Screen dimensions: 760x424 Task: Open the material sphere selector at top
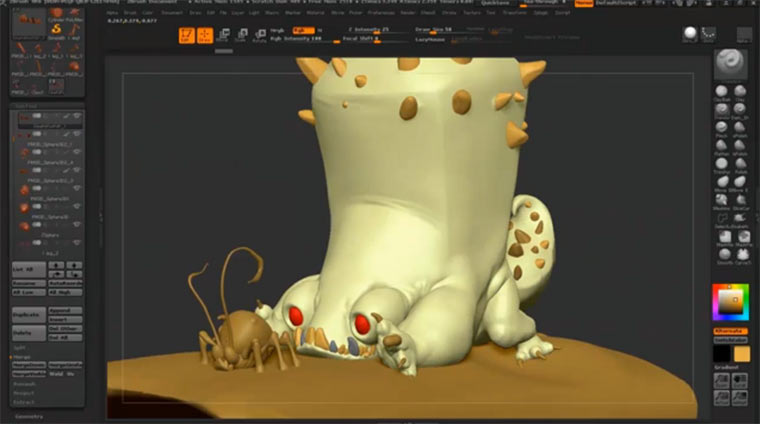[x=690, y=34]
